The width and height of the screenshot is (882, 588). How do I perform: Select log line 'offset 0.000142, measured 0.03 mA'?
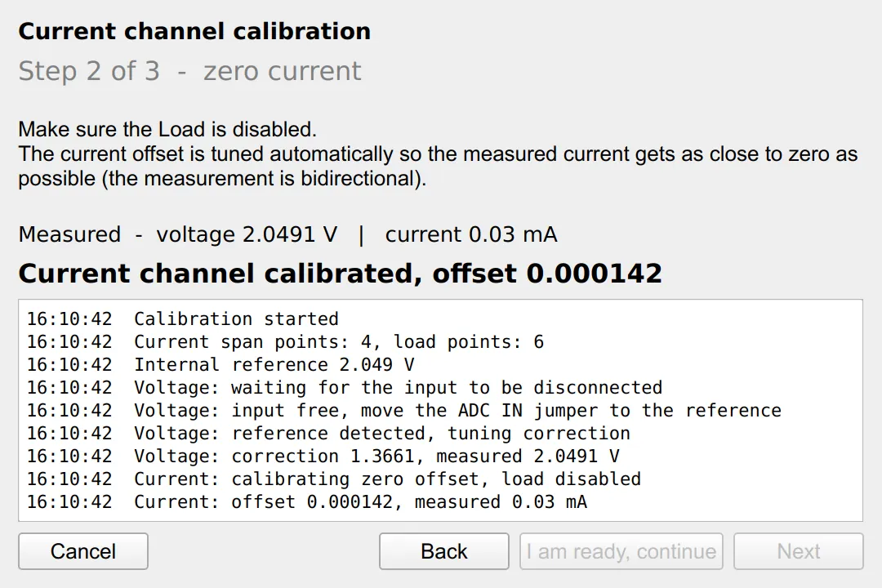(307, 502)
